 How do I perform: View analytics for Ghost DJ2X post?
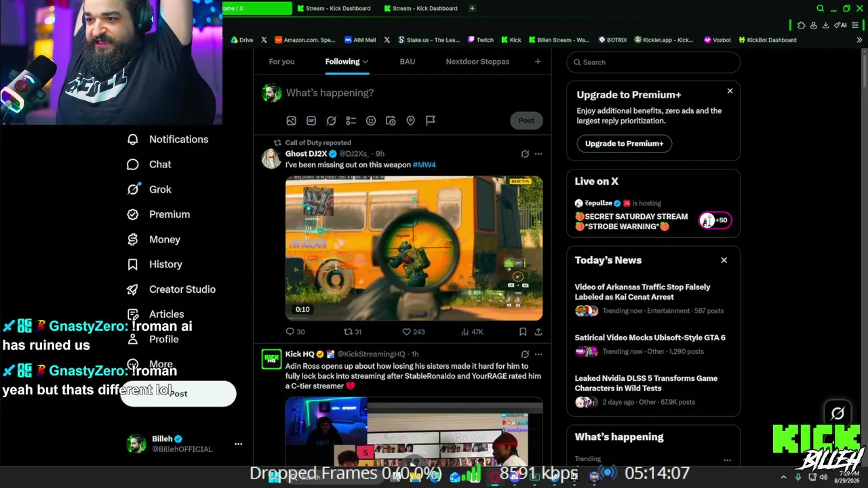coord(472,331)
